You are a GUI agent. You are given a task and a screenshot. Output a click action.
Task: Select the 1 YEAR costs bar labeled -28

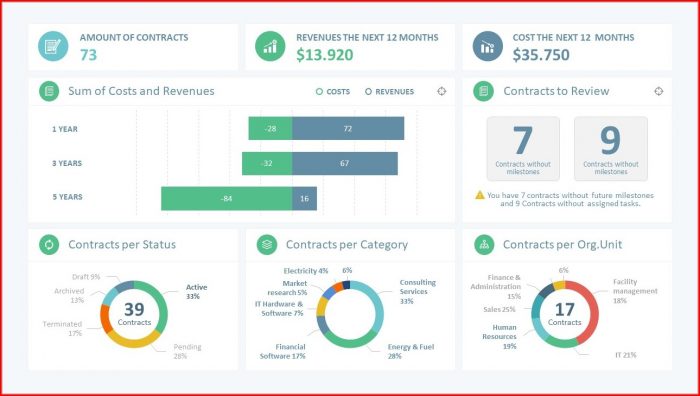270,129
